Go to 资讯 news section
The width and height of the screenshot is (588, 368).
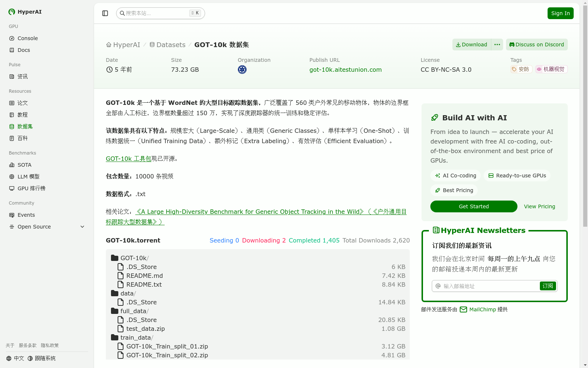coord(47,77)
